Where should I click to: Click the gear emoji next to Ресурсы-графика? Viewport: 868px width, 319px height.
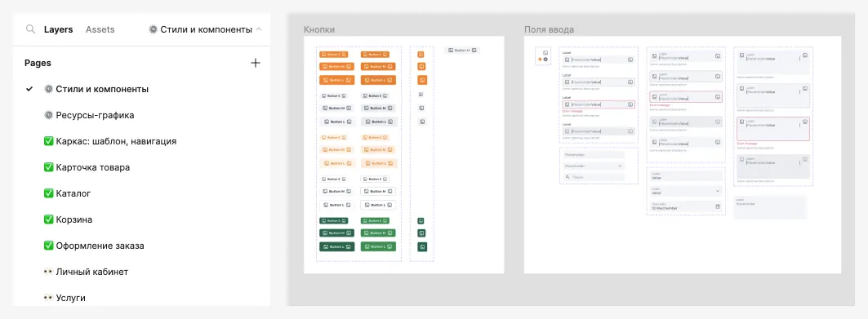pyautogui.click(x=48, y=115)
